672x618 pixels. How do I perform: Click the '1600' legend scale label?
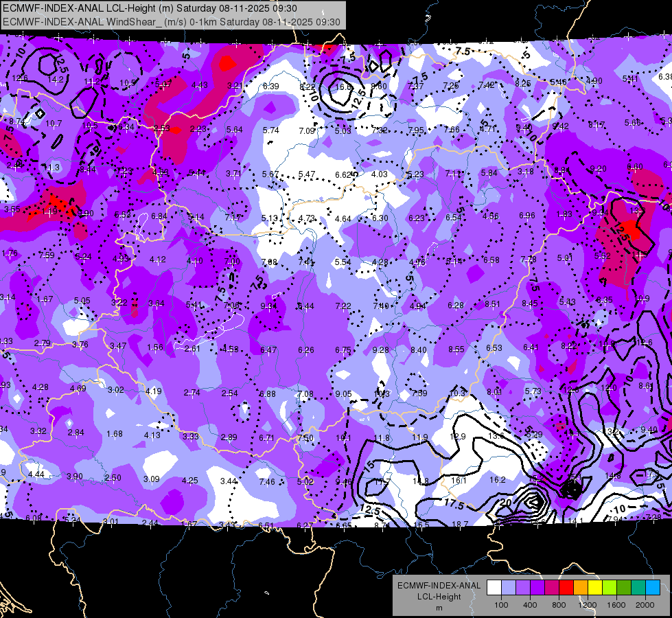tap(616, 605)
